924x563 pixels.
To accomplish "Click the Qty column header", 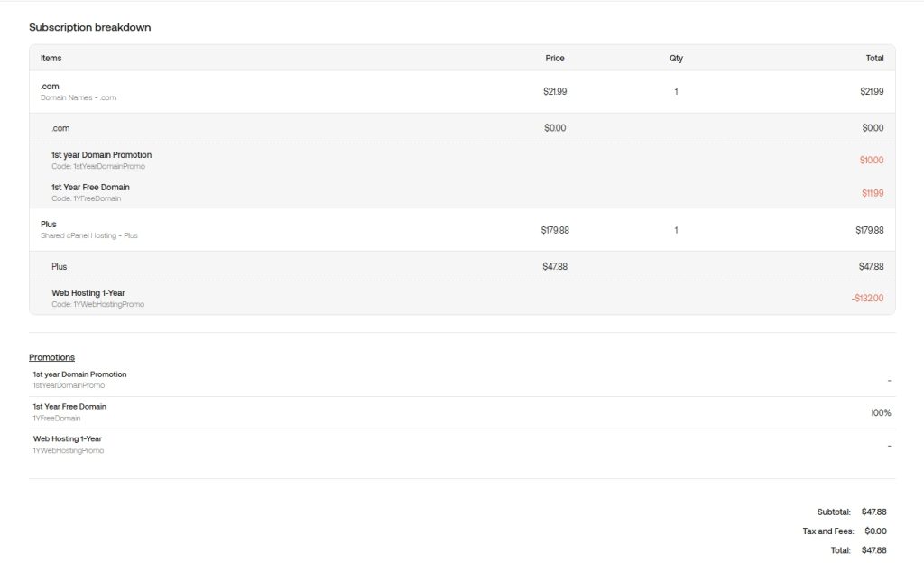I will tap(676, 58).
